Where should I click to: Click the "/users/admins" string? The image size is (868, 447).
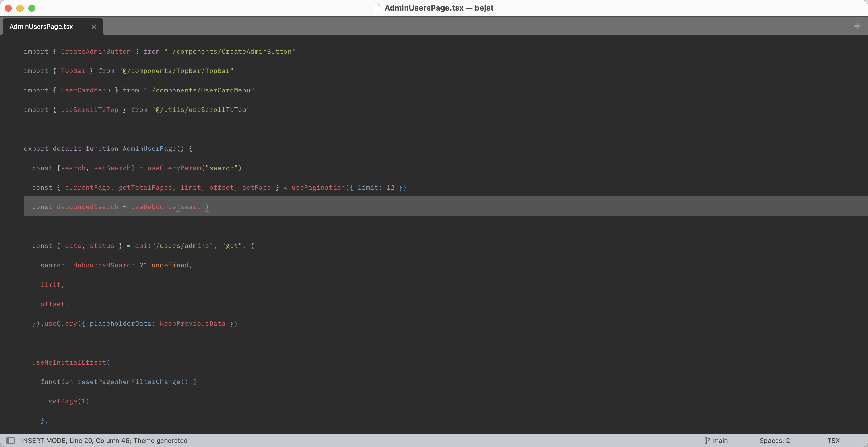pyautogui.click(x=182, y=246)
